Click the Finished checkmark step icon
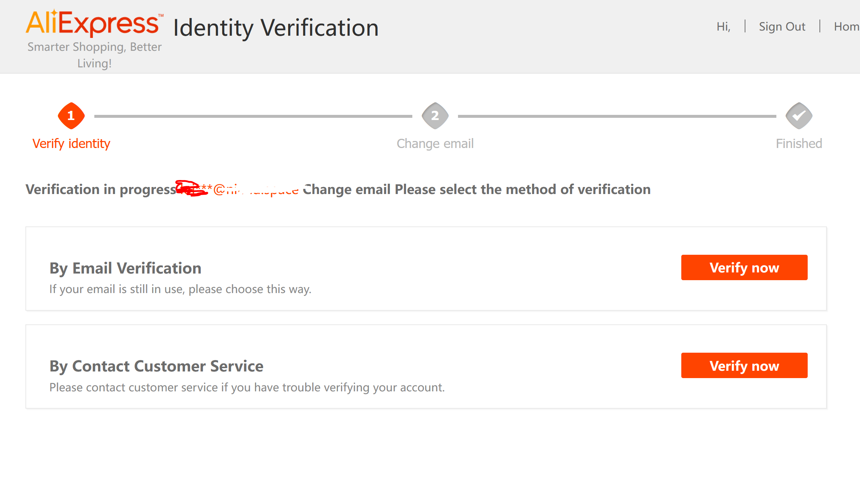This screenshot has width=860, height=504. tap(799, 116)
